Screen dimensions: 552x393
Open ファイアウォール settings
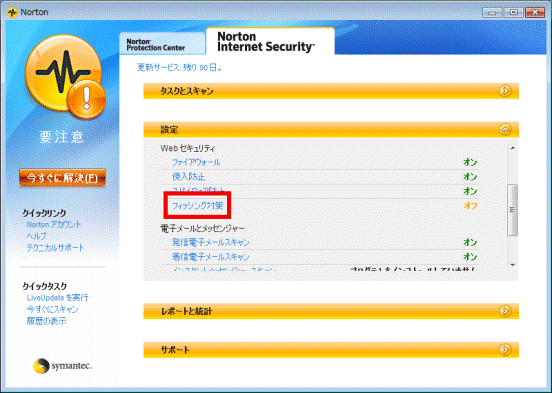click(196, 162)
